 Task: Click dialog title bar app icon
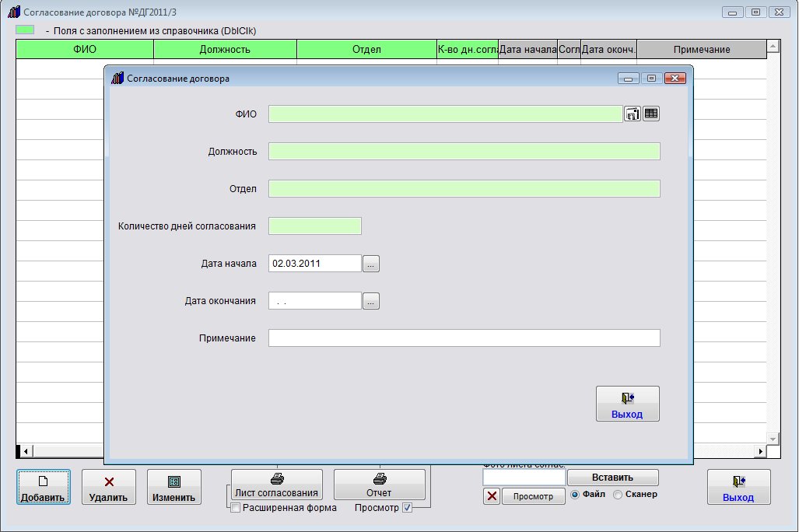117,78
